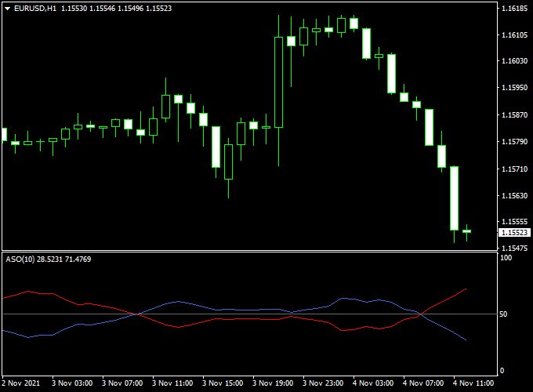Click the 1.16030 price scale label

(x=515, y=61)
